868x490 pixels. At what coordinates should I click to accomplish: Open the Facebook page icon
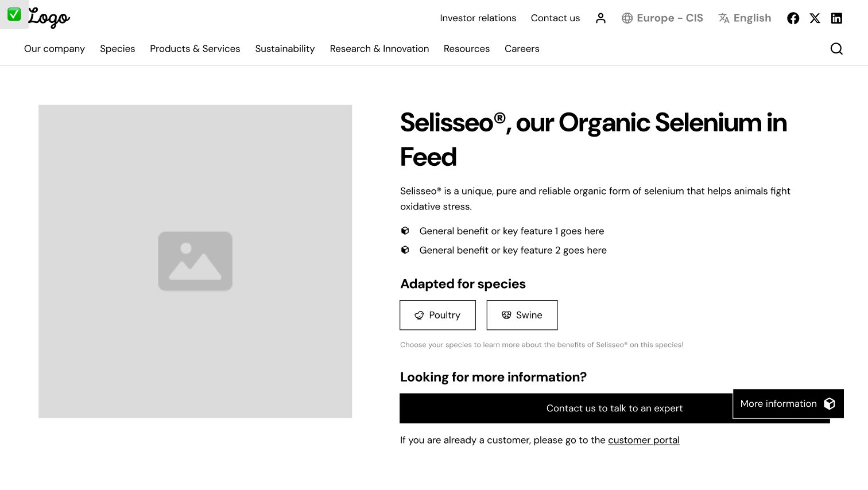click(x=793, y=18)
